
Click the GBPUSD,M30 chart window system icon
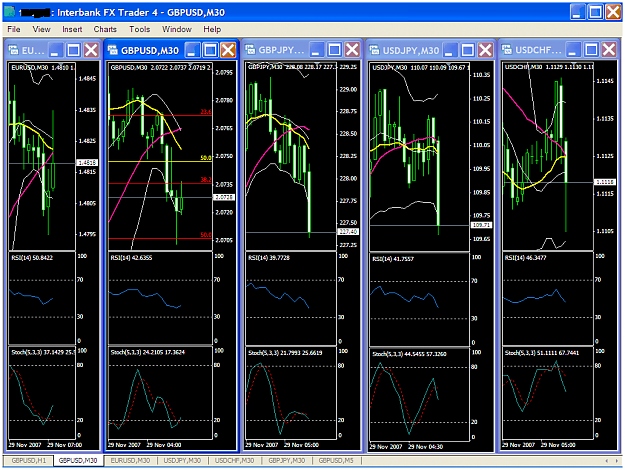tap(113, 50)
